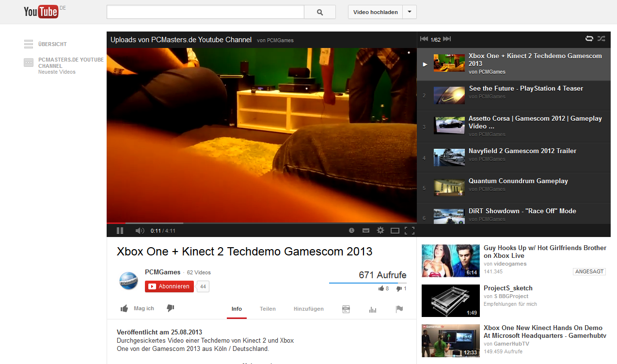Click the 'von PCMGames' link in the playlist title bar

click(275, 40)
